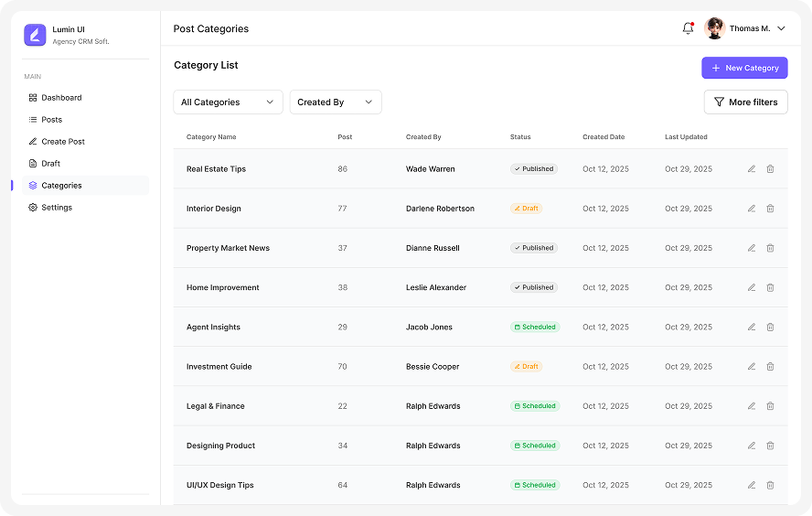Open the All Categories dropdown
812x516 pixels.
[x=228, y=102]
